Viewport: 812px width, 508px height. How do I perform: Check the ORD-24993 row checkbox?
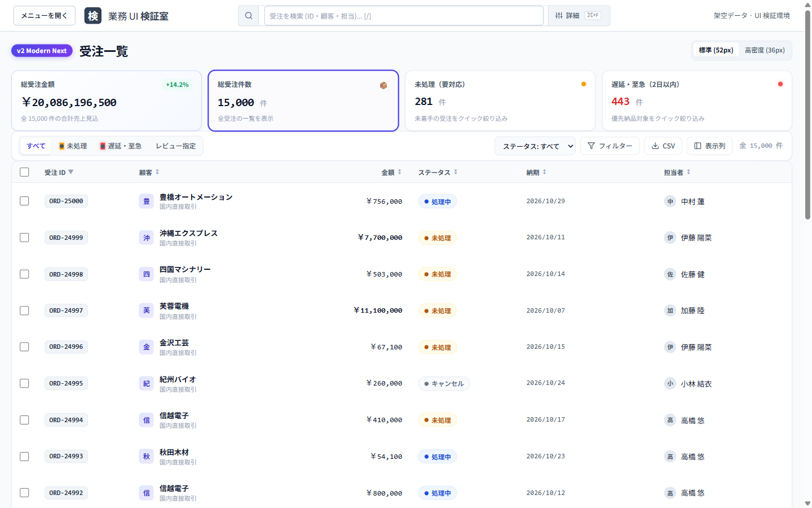[24, 456]
